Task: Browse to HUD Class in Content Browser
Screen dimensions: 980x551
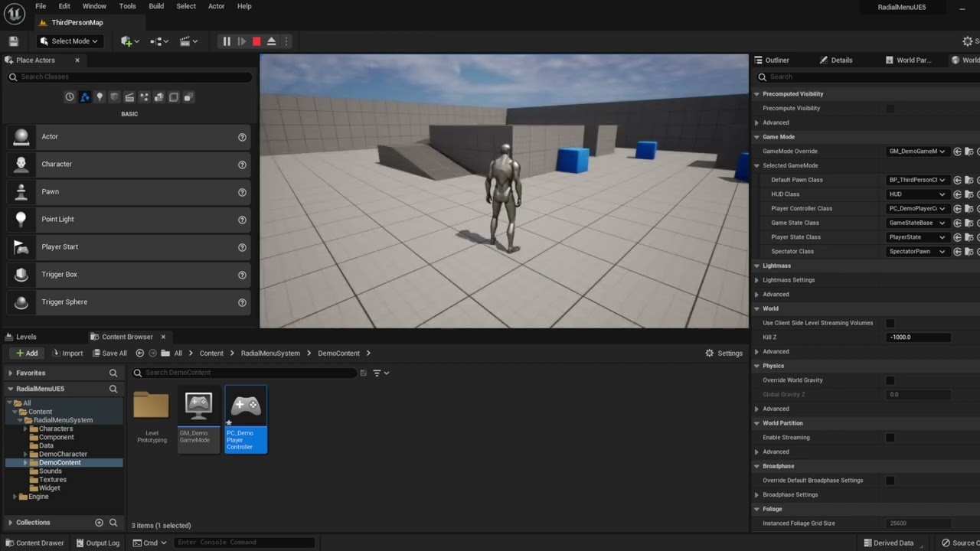Action: tap(969, 194)
